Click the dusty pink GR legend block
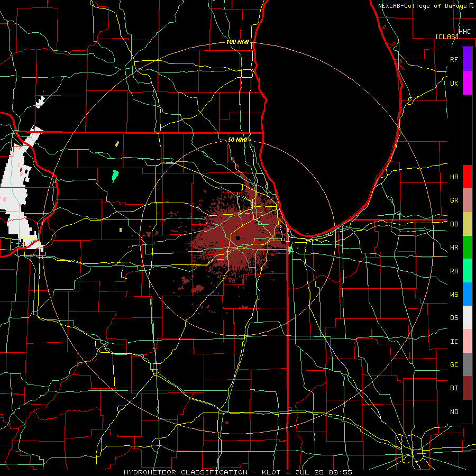This screenshot has height=476, width=476. [467, 200]
